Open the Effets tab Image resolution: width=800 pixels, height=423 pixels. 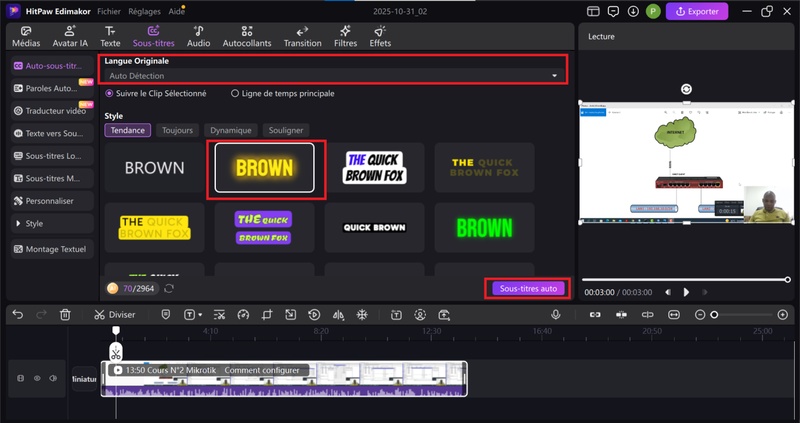point(380,37)
